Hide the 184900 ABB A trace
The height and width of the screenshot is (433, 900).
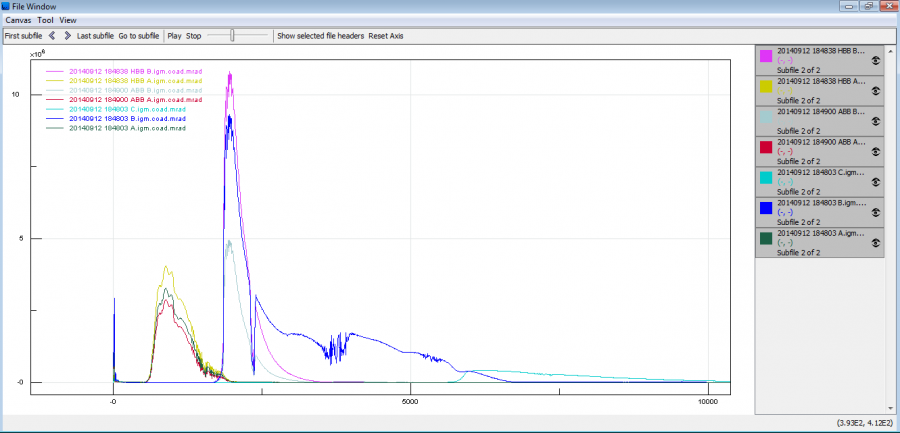coord(875,152)
